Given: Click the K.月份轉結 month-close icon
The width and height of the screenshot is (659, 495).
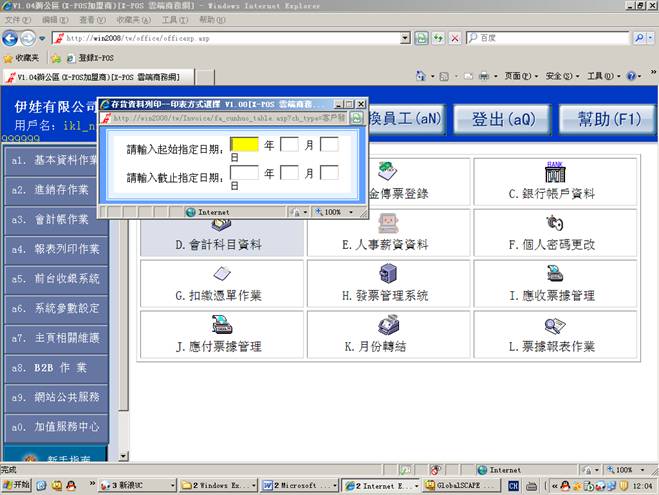Looking at the screenshot, I should (387, 325).
